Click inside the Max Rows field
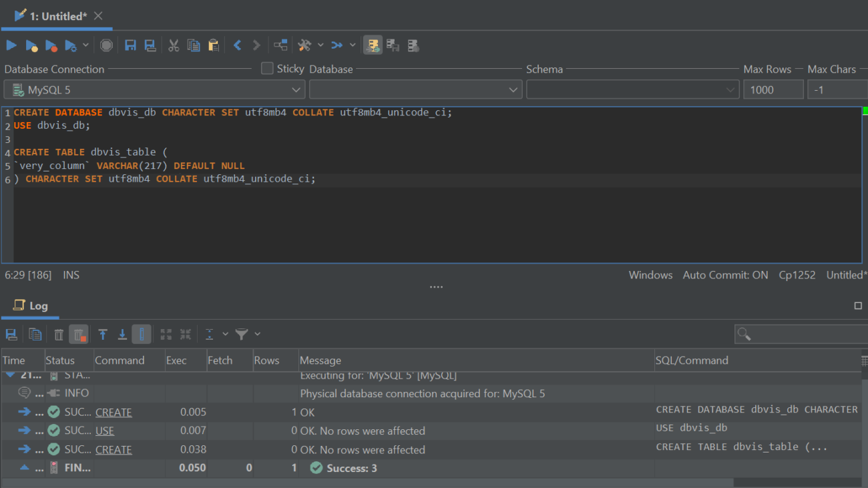Screen dimensions: 868x488 tap(773, 89)
